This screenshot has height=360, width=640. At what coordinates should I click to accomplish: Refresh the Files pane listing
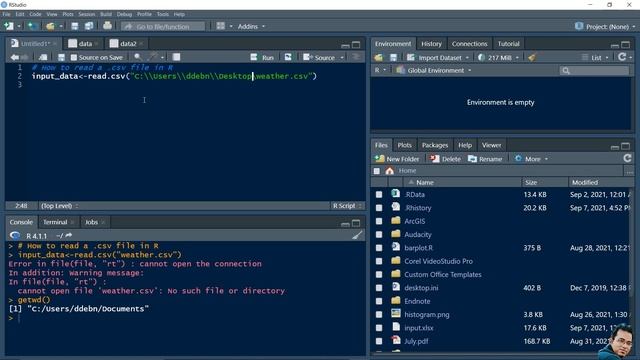pos(627,158)
